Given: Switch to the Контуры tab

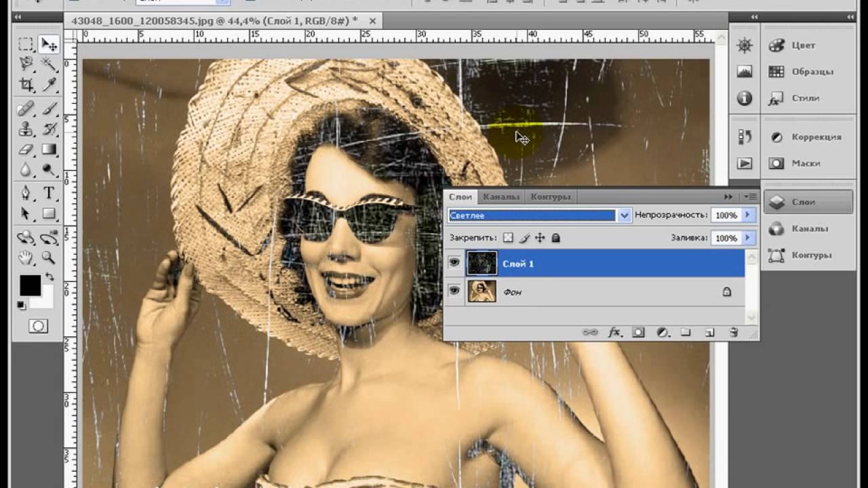Looking at the screenshot, I should click(550, 197).
